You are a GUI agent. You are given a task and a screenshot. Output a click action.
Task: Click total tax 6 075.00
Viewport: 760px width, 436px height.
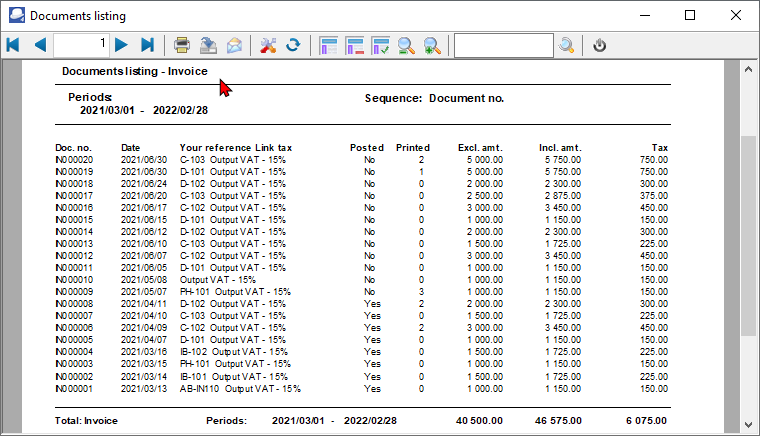click(x=647, y=421)
